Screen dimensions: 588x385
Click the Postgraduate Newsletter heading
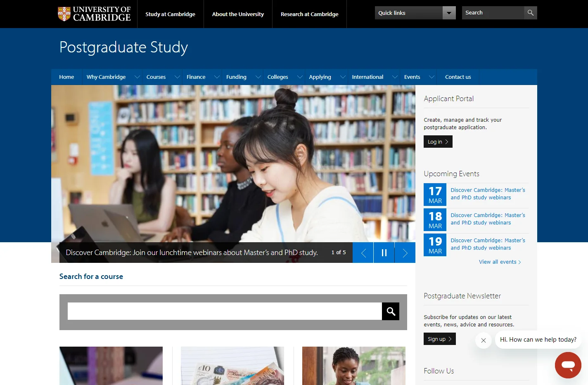[x=462, y=296]
